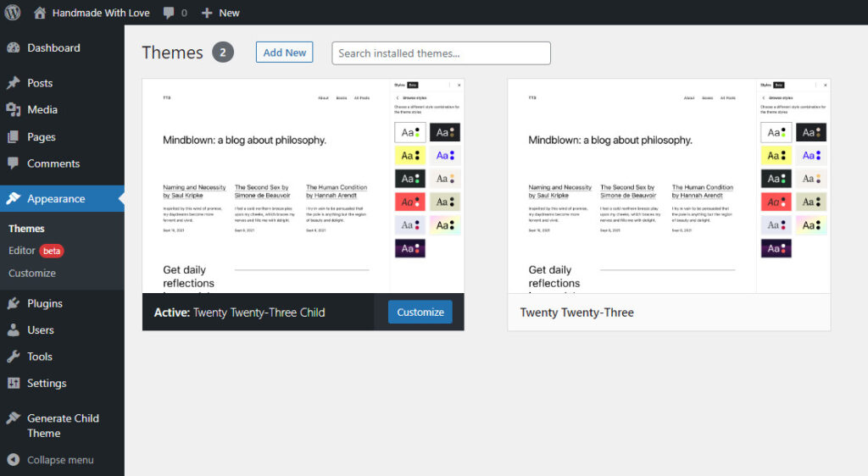The width and height of the screenshot is (868, 476).
Task: Click the Dashboard gauge icon
Action: 14,48
